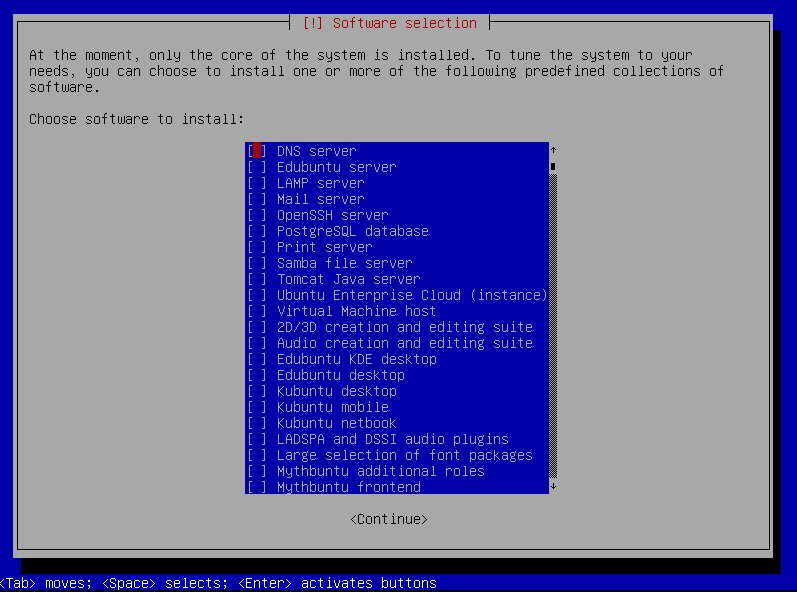
Task: Click the list scrollbar down arrow
Action: (x=553, y=486)
